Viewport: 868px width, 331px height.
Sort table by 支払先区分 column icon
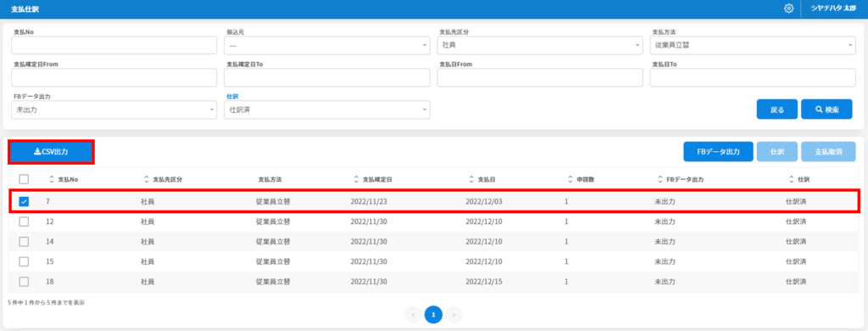point(147,180)
